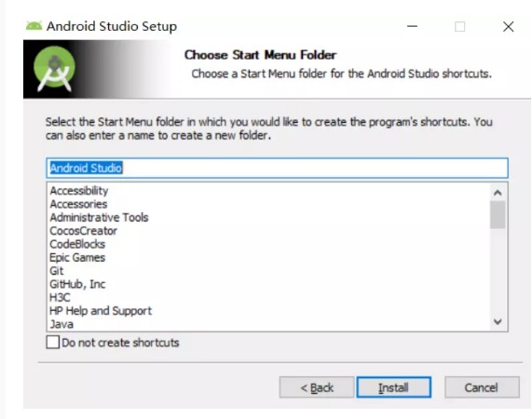The height and width of the screenshot is (419, 532).
Task: Click the folder list scrollbar thumb
Action: pos(498,214)
